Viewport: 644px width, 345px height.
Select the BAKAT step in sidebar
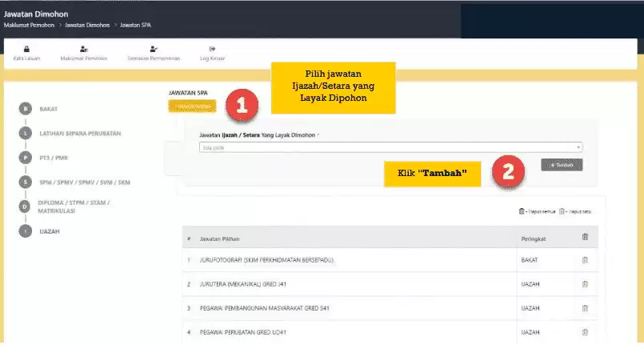point(26,109)
